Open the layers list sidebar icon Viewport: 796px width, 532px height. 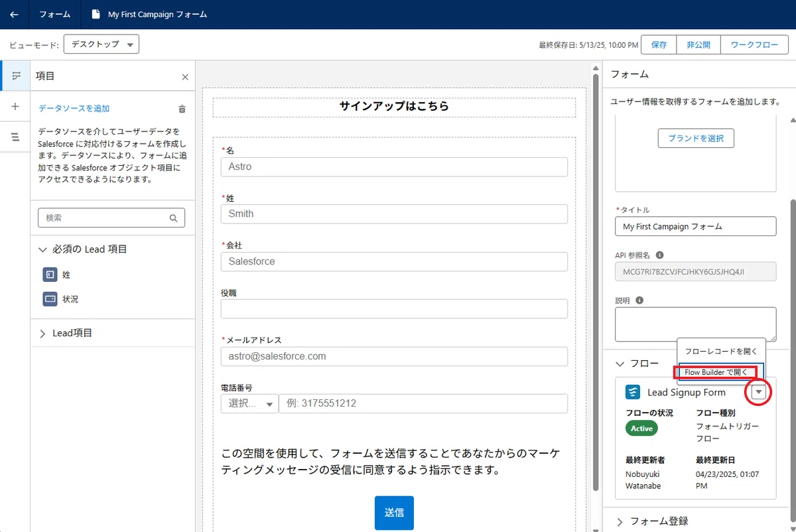click(x=16, y=137)
